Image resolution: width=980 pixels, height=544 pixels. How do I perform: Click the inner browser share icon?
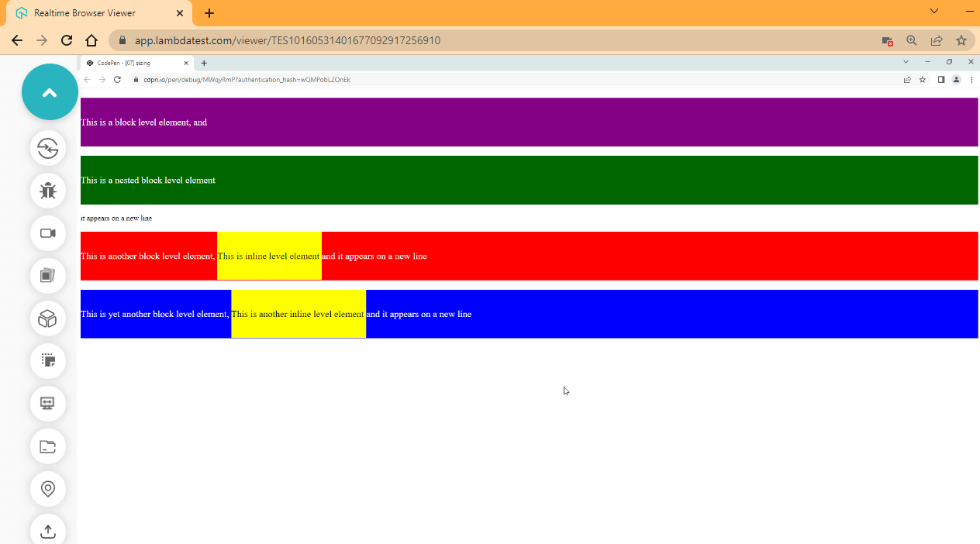pyautogui.click(x=907, y=80)
